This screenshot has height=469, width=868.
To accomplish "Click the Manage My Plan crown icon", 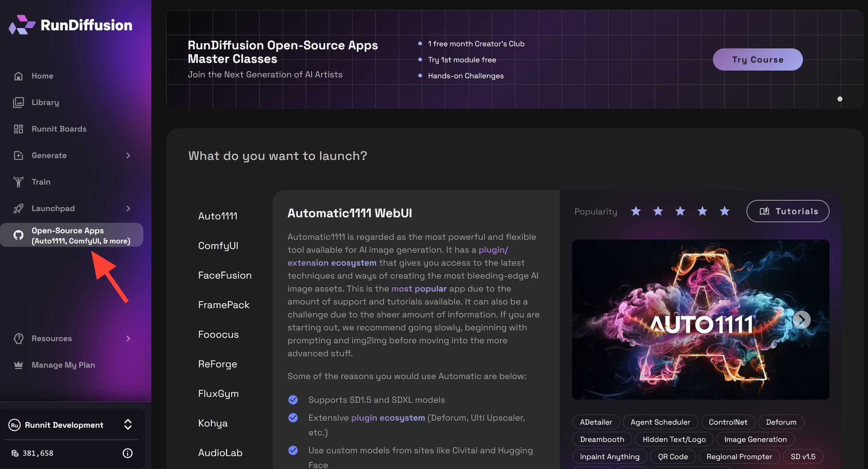I will tap(18, 365).
